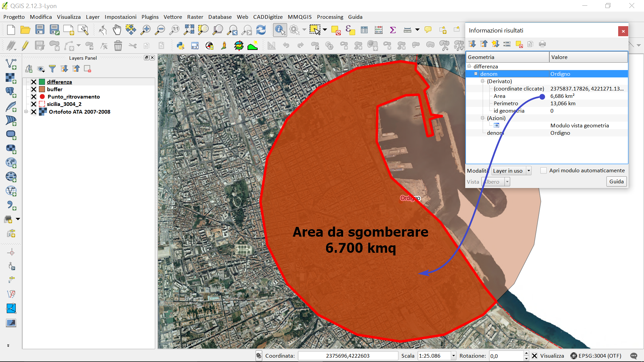Screen dimensions: 644x362
Task: Click the Save Project icon
Action: (x=40, y=30)
